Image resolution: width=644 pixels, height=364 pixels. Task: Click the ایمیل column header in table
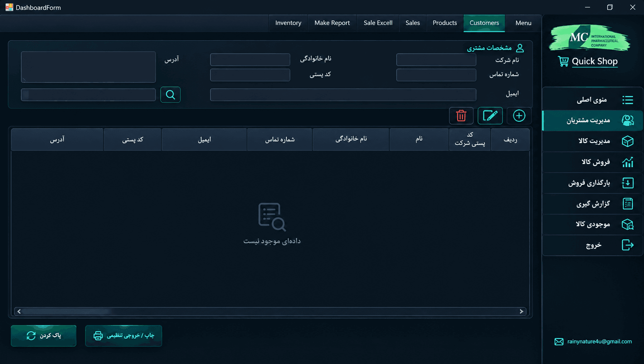click(x=204, y=139)
